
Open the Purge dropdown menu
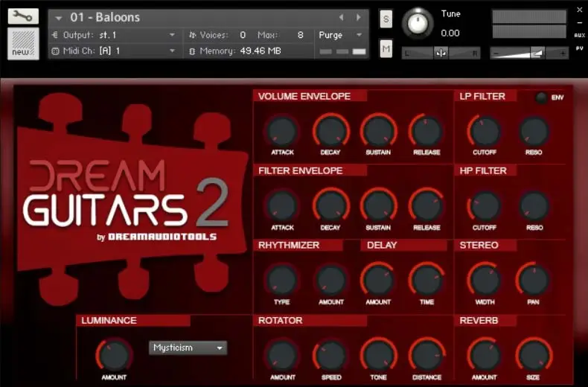[x=341, y=35]
